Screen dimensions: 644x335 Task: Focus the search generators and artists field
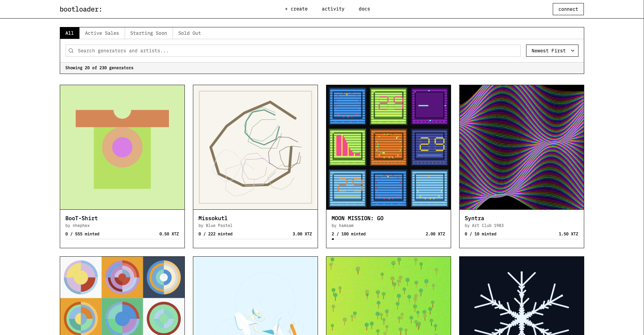(x=293, y=51)
